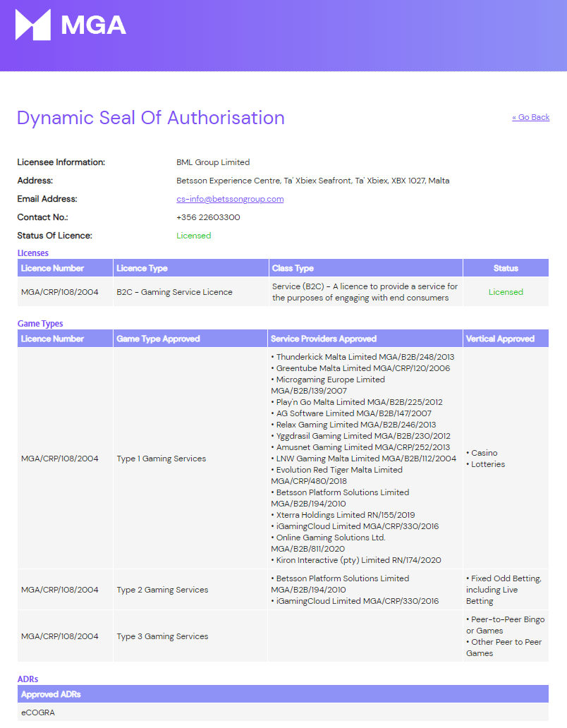
Task: Click the Kiron Interactive (pty) Limited entry
Action: coord(356,560)
